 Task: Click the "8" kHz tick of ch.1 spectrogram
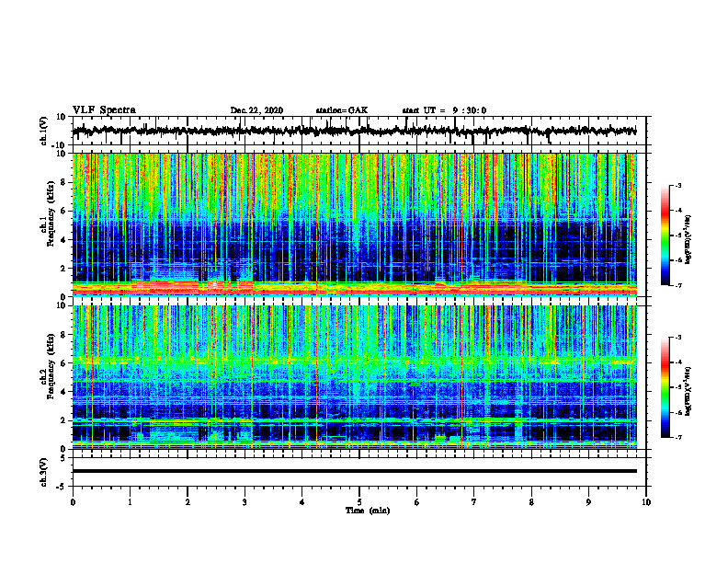click(x=63, y=182)
